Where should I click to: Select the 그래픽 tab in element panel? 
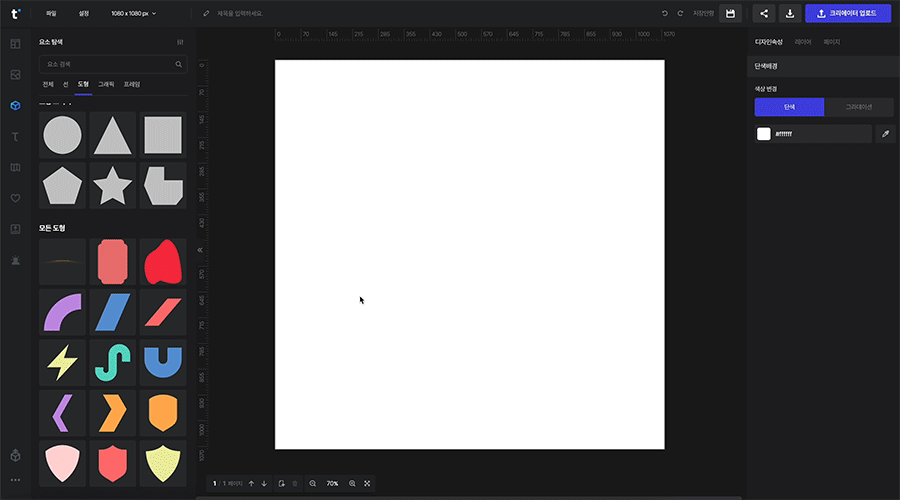tap(106, 84)
